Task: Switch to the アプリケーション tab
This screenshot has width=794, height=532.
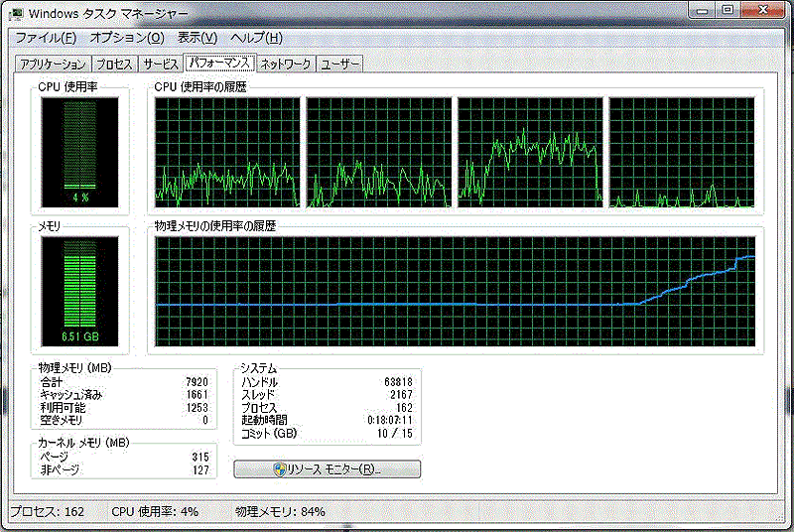Action: [x=53, y=65]
